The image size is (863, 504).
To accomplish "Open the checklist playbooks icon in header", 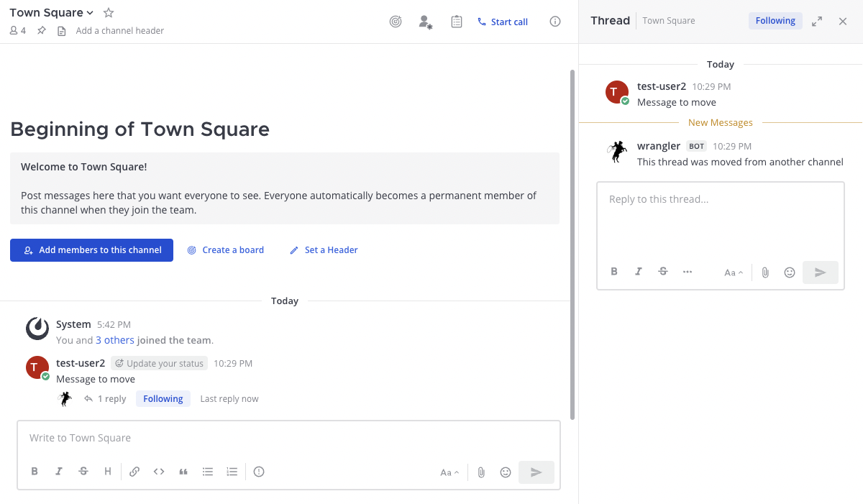I will (x=457, y=22).
